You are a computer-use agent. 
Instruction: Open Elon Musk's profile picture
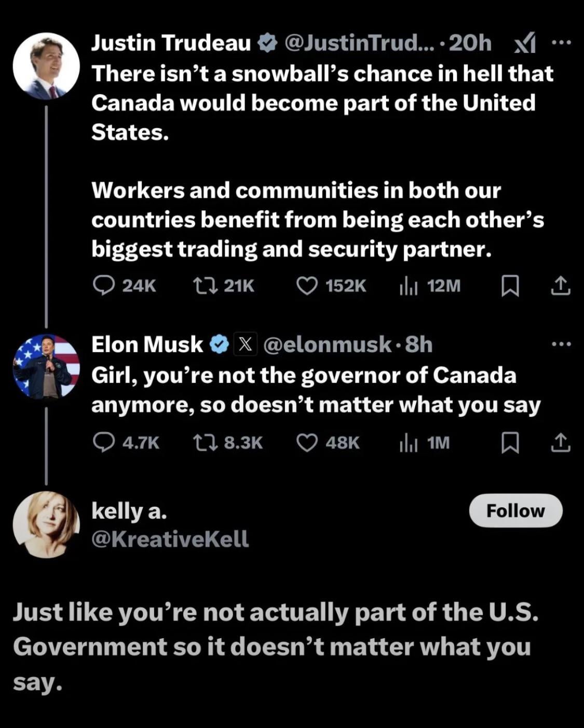pyautogui.click(x=46, y=367)
